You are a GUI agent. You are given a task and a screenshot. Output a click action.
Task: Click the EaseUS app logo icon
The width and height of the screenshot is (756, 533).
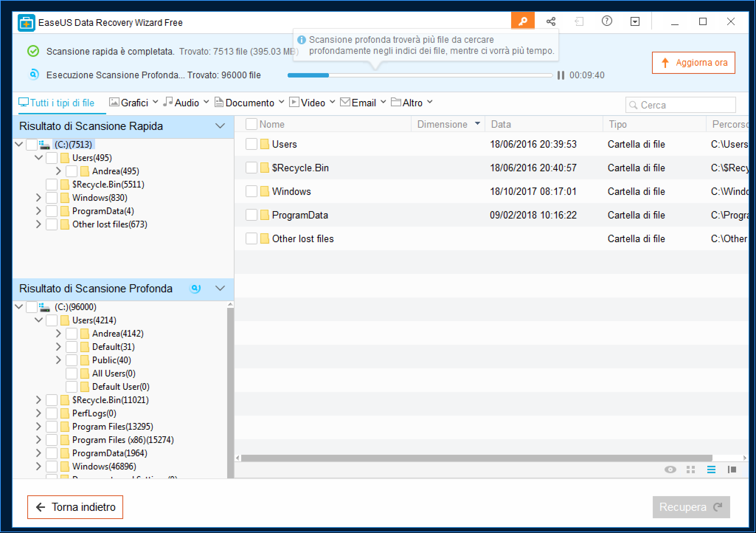27,23
